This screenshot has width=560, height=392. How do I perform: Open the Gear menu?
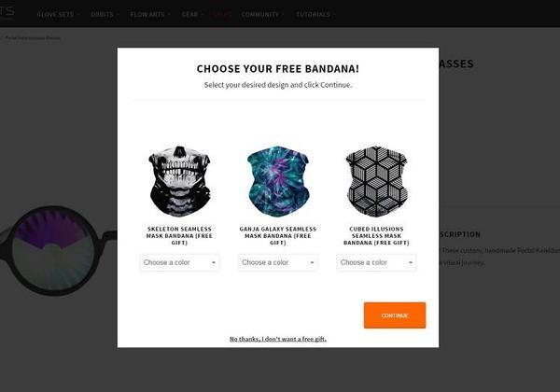pyautogui.click(x=192, y=14)
